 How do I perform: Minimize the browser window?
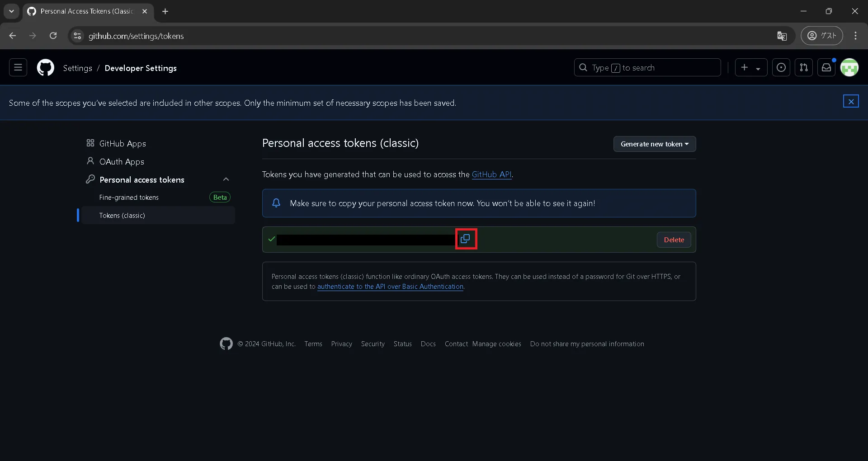coord(803,11)
